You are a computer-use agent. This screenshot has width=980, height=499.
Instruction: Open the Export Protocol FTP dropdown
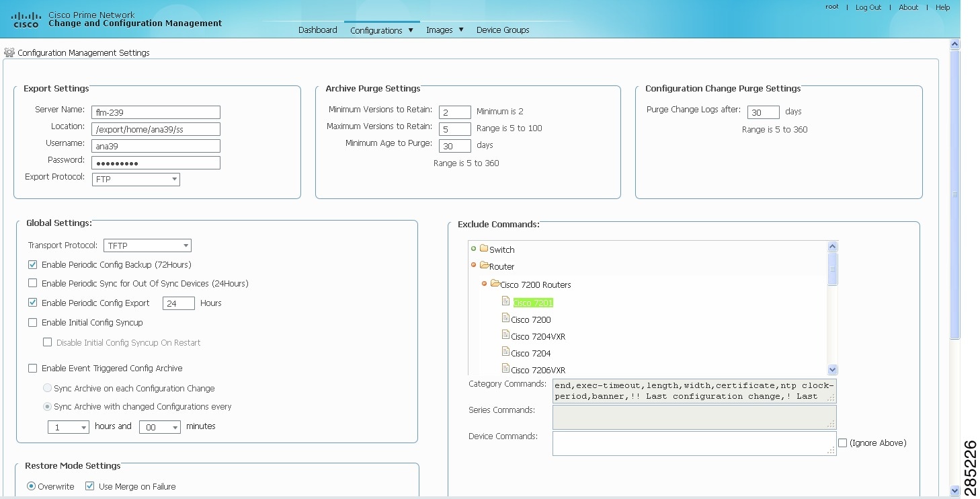(x=136, y=179)
